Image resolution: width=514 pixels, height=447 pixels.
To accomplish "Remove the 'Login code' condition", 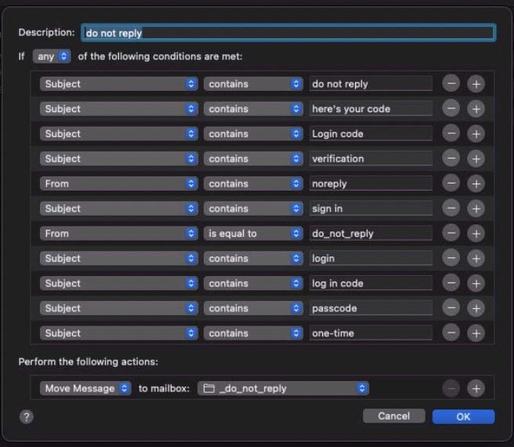I will [x=451, y=134].
